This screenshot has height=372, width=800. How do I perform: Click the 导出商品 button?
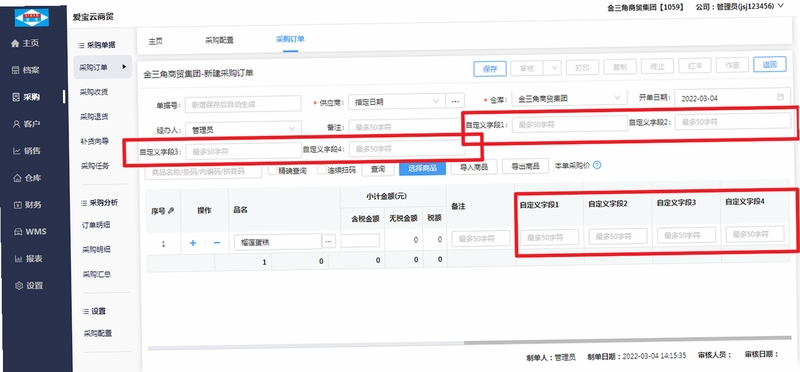526,166
